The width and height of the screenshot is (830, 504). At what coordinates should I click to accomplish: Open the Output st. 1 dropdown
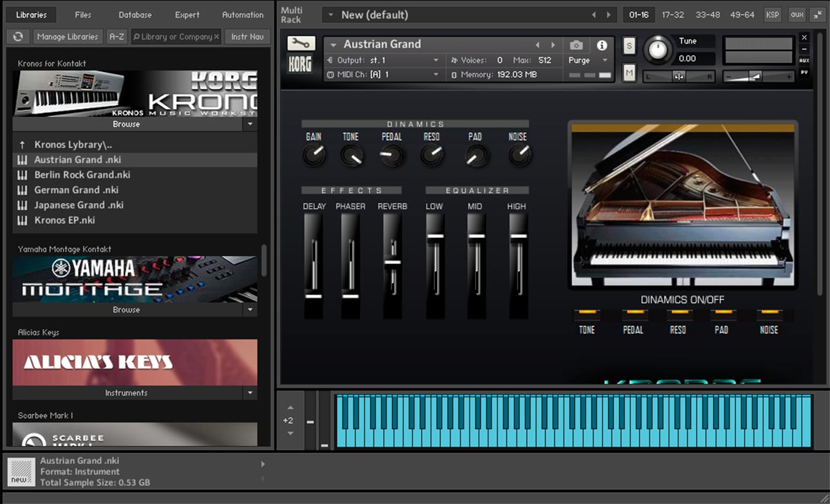coord(436,60)
